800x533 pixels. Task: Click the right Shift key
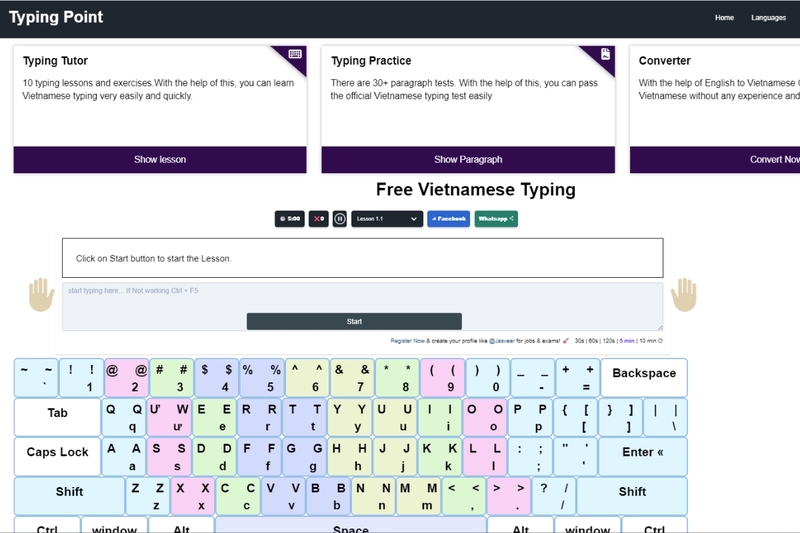pos(632,496)
